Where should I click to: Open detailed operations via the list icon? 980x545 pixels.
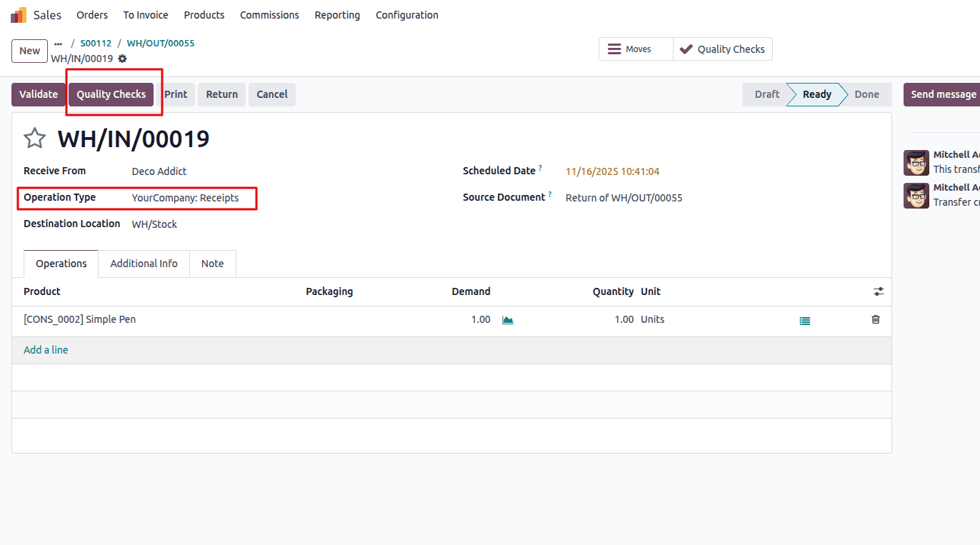coord(805,320)
